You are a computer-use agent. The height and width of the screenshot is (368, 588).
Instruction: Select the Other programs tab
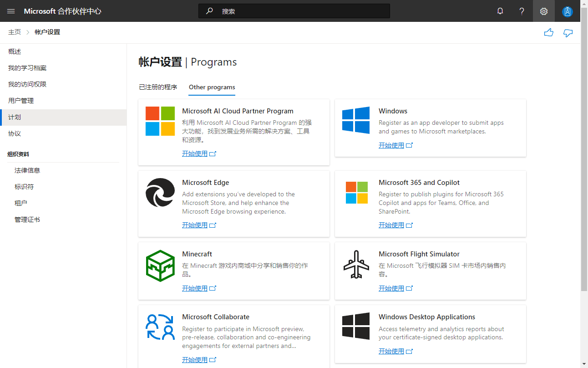pos(212,87)
